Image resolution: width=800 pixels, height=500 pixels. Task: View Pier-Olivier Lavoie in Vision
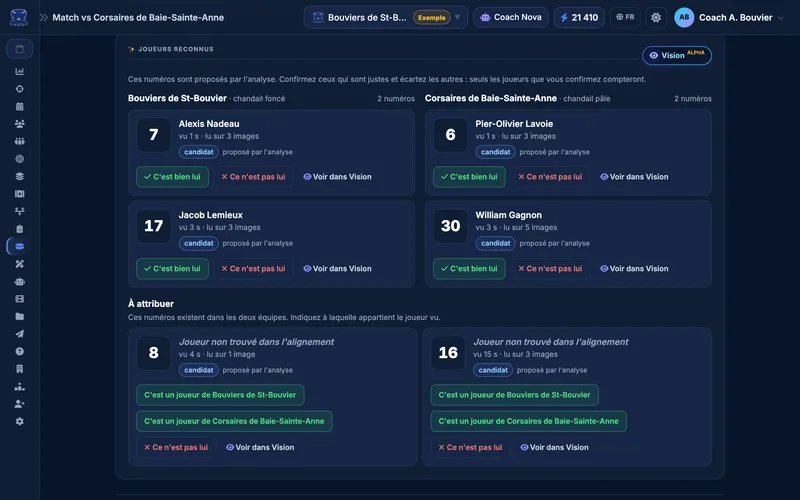point(634,177)
